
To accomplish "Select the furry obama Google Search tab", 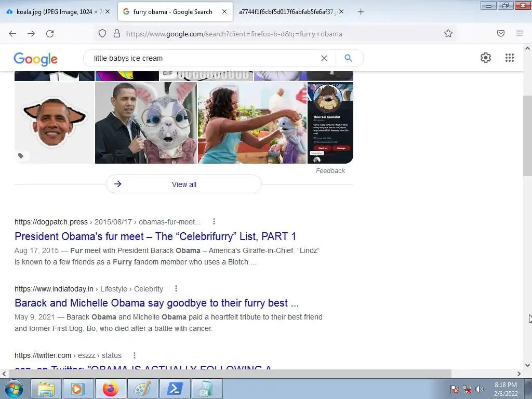I will [172, 12].
